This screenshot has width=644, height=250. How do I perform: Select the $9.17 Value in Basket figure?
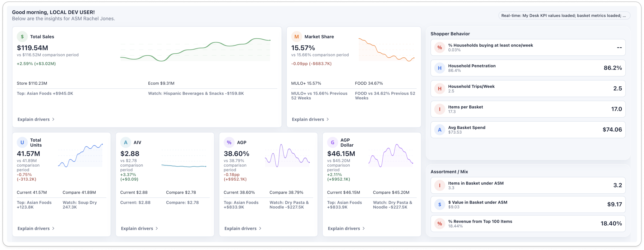tap(615, 204)
